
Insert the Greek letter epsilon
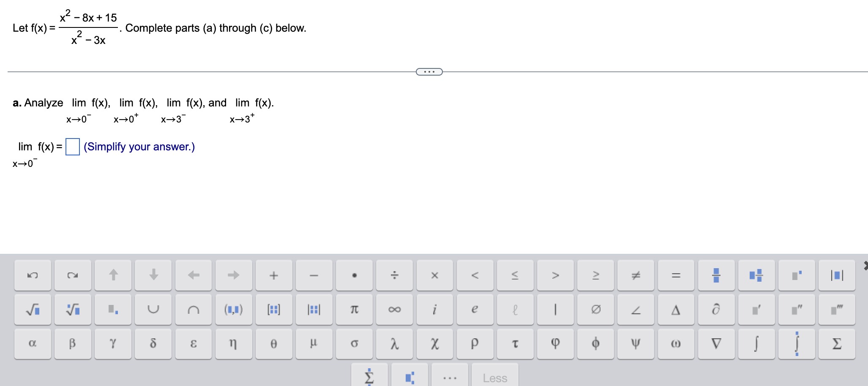194,344
